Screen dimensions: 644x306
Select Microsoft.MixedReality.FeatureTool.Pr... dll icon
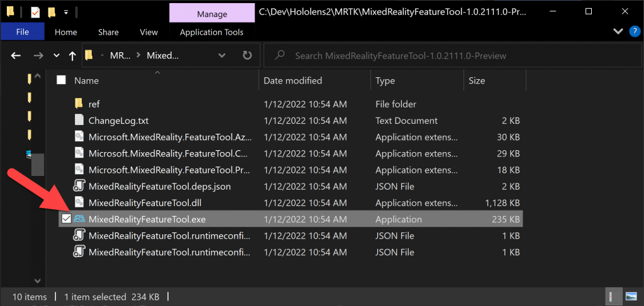[x=79, y=170]
